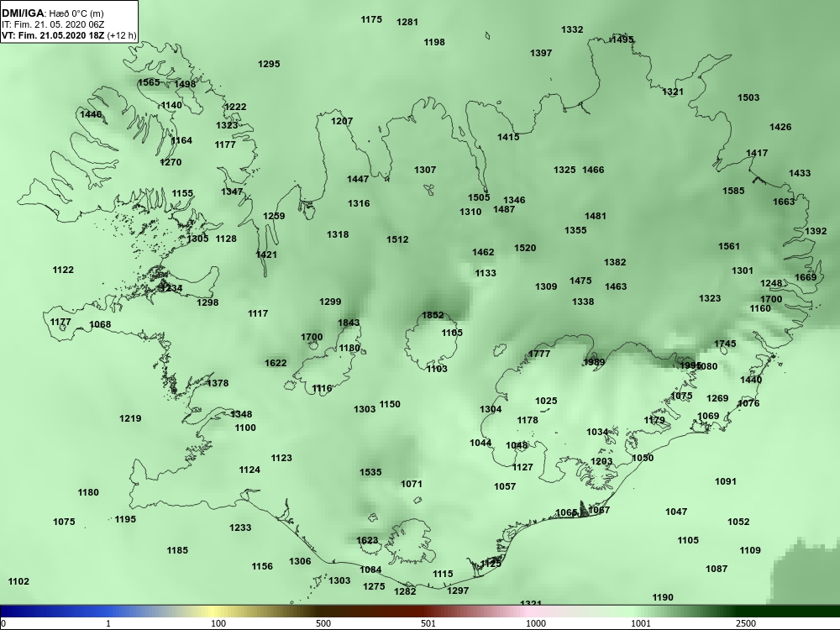Click the map value 1219

click(130, 418)
